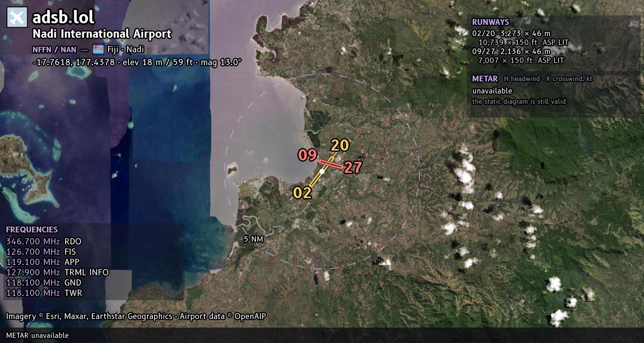Viewport: 644px width, 343px height.
Task: Click the white airport reference point dot
Action: pos(322,171)
